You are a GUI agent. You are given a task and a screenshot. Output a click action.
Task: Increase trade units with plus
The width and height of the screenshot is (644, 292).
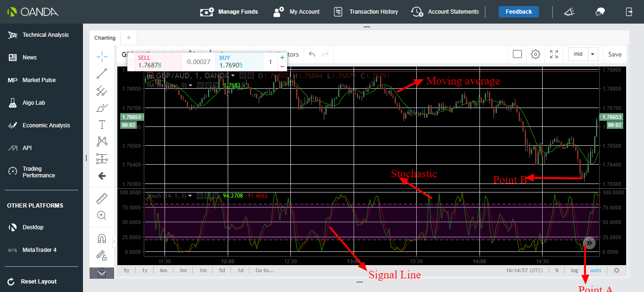tap(282, 58)
